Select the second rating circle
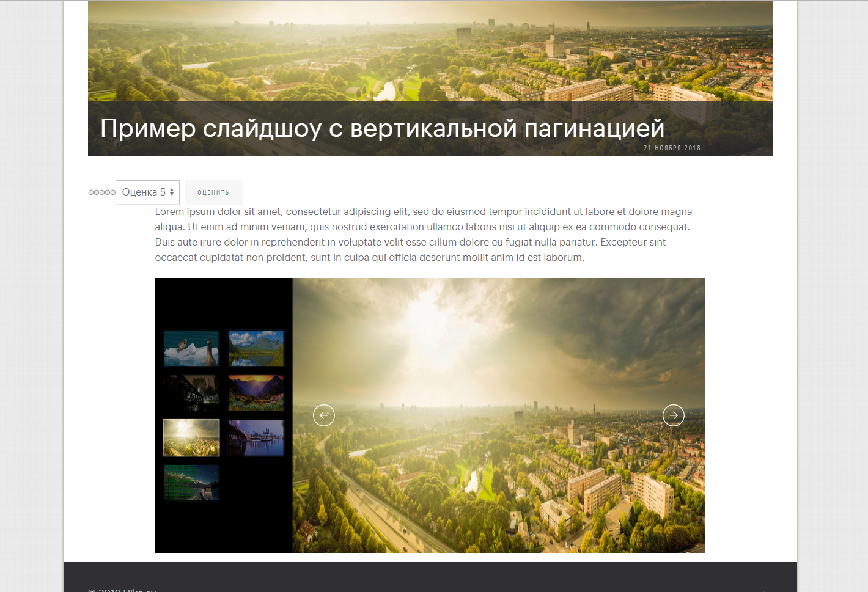Screen dimensions: 868x592 click(97, 192)
